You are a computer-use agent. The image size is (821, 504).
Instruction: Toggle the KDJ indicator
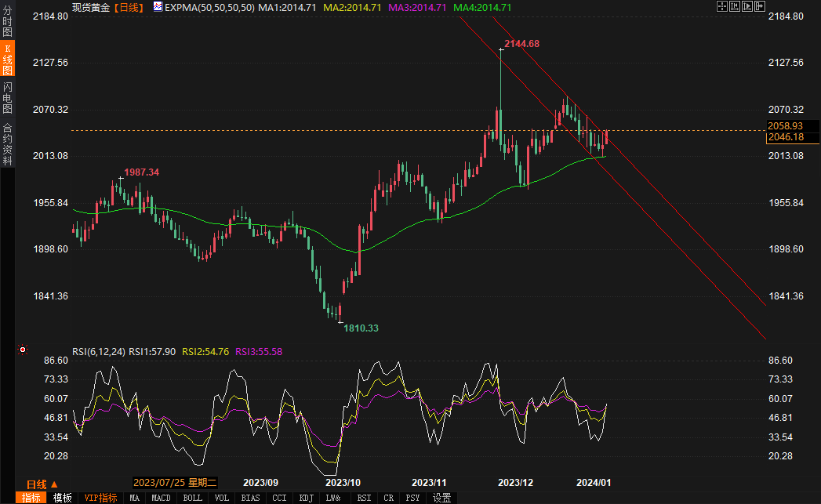click(307, 498)
